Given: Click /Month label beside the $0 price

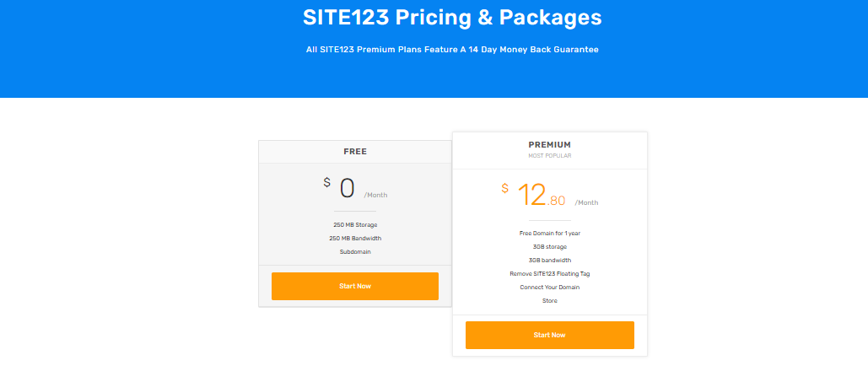Looking at the screenshot, I should 376,195.
